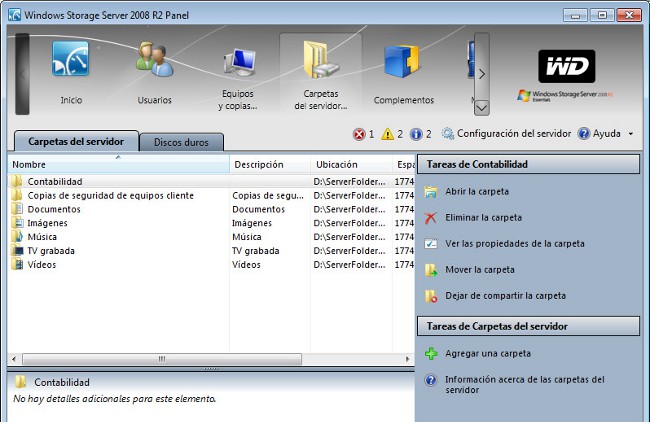The height and width of the screenshot is (422, 650).
Task: Click the Copias de seguridad folder icon
Action: (17, 195)
